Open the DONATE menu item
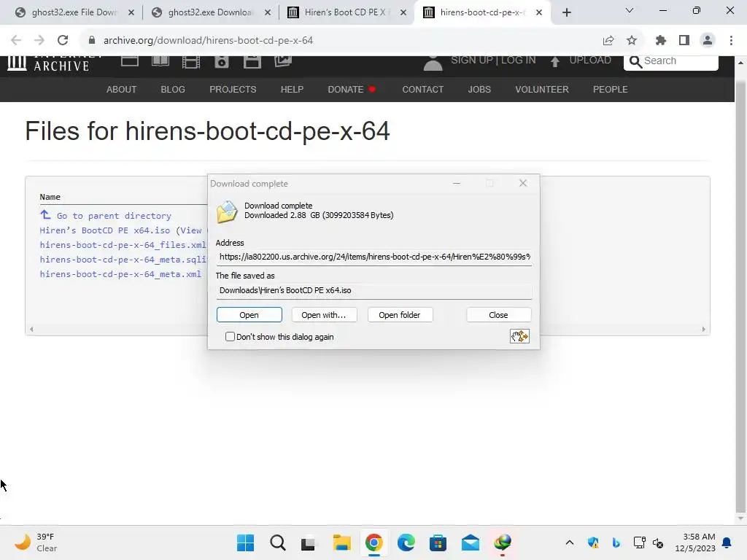This screenshot has width=747, height=560. click(x=352, y=90)
